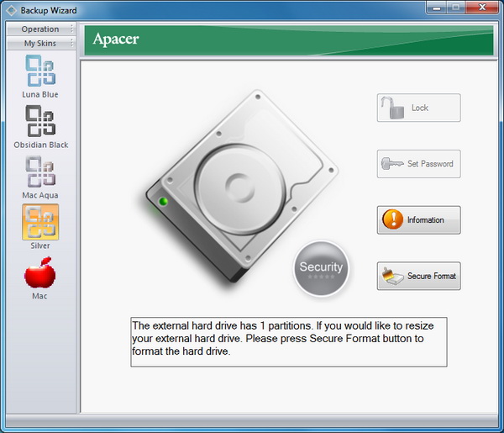Click the partition message text box
The height and width of the screenshot is (433, 504).
pos(289,341)
